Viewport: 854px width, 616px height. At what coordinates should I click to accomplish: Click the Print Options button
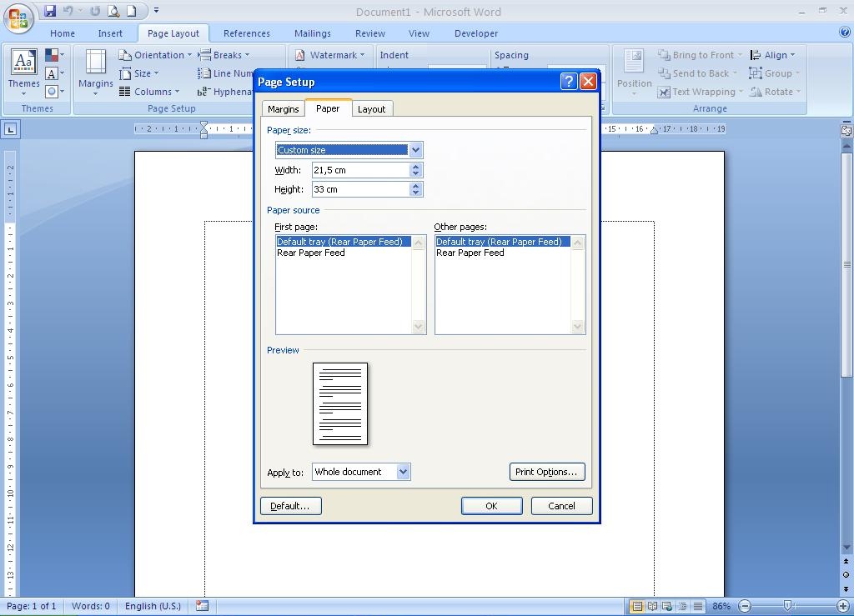(x=547, y=472)
